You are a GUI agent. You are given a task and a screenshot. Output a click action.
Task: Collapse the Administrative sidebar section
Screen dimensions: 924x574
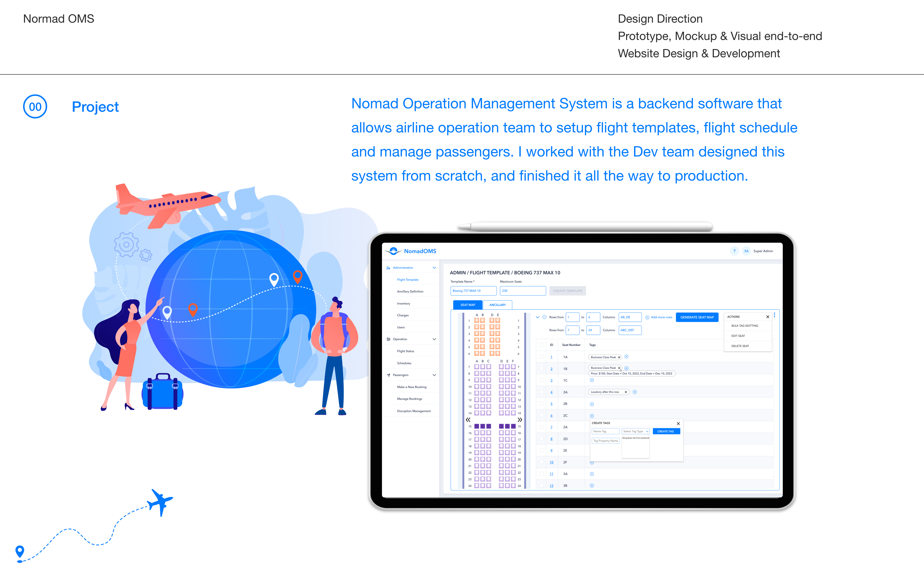pyautogui.click(x=434, y=268)
